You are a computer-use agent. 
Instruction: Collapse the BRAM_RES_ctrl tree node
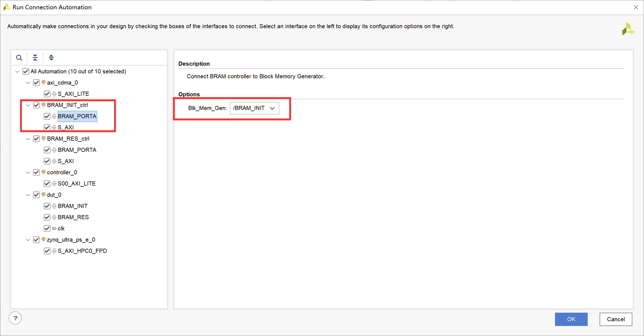click(28, 139)
